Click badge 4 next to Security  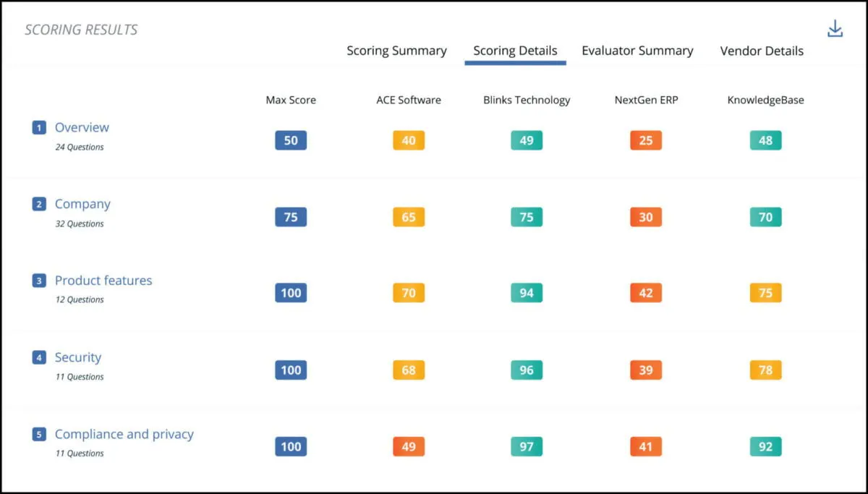[x=38, y=357]
